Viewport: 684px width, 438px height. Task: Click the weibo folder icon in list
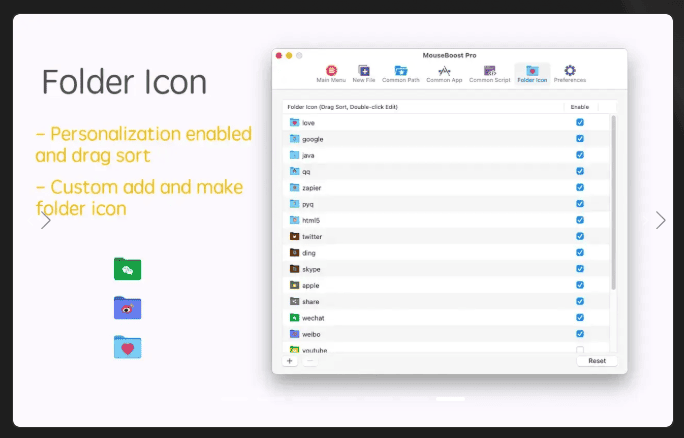click(x=294, y=334)
